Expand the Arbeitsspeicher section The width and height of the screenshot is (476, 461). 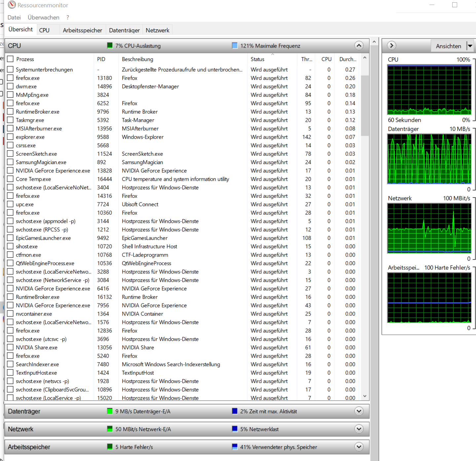click(x=359, y=446)
